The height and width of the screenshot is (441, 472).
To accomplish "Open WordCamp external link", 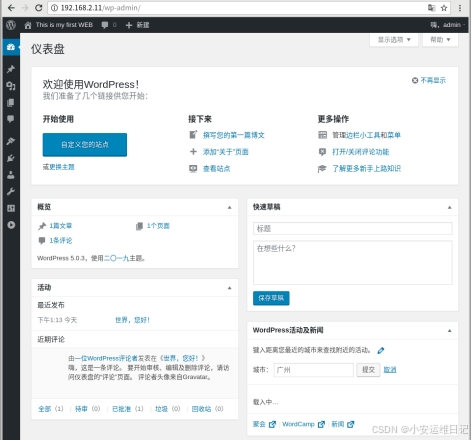I will pos(303,424).
